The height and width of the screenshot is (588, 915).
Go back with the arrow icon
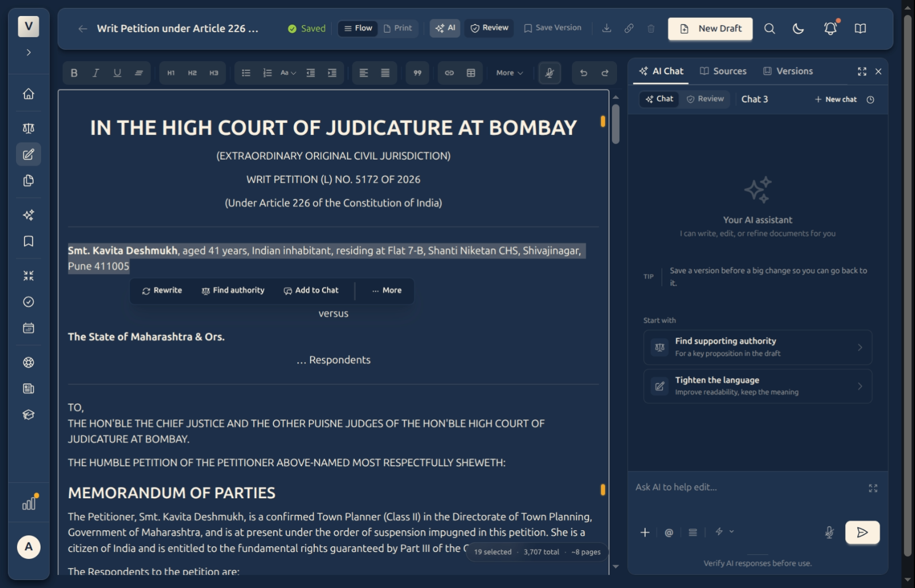point(83,29)
